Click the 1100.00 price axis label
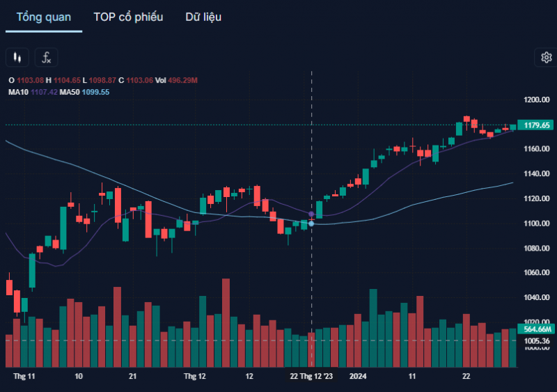The width and height of the screenshot is (557, 392). click(x=537, y=224)
